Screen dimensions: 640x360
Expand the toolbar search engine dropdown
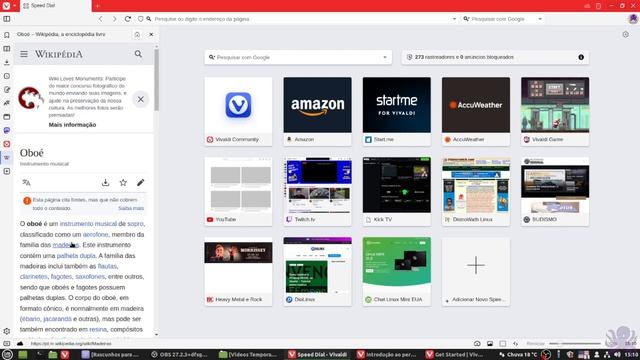(x=540, y=19)
